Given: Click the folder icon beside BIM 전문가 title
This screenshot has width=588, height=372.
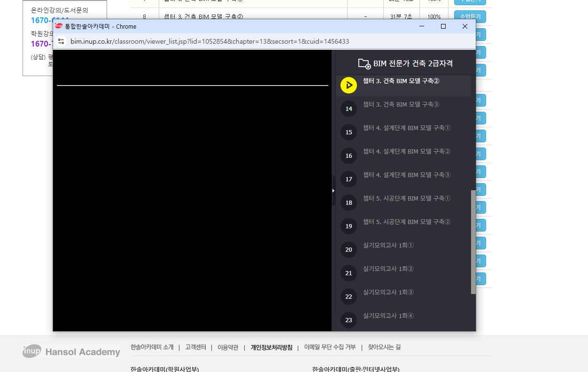Looking at the screenshot, I should click(x=364, y=63).
